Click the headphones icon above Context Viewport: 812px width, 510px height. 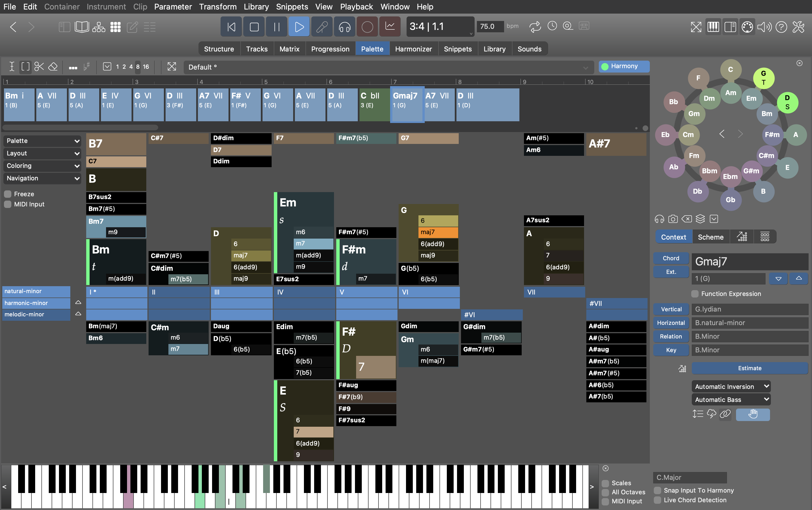[x=659, y=219]
